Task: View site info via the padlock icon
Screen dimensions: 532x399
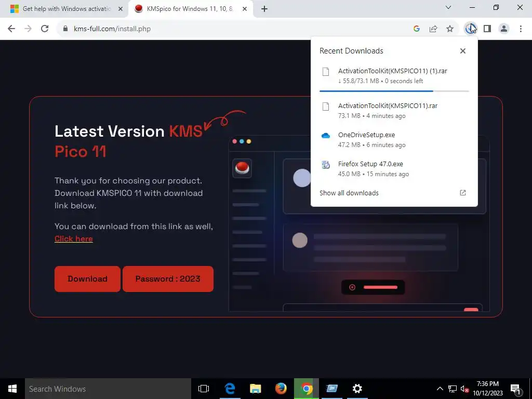Action: pos(65,29)
